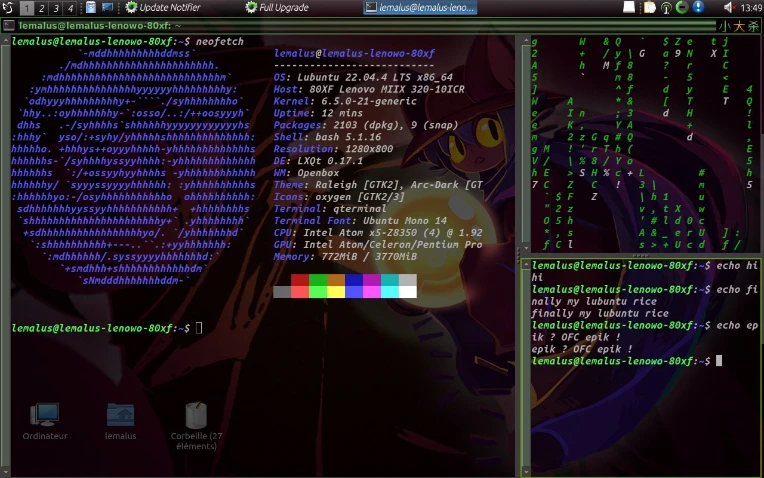Click the 'Theme: Raleigh [GTK2]' line
This screenshot has width=764, height=478.
tap(378, 185)
